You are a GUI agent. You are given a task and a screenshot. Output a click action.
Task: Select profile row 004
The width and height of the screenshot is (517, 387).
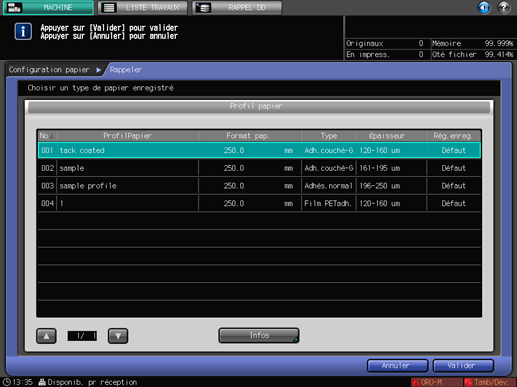pos(259,203)
